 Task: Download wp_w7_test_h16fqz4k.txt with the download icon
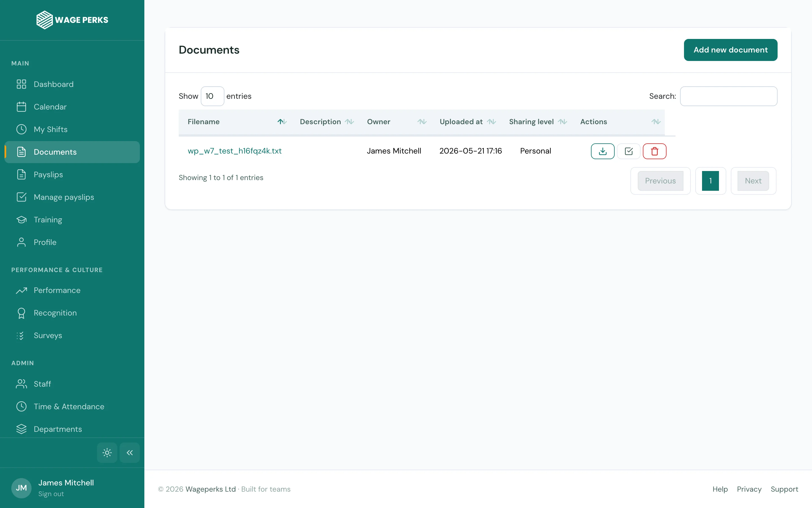pos(603,151)
